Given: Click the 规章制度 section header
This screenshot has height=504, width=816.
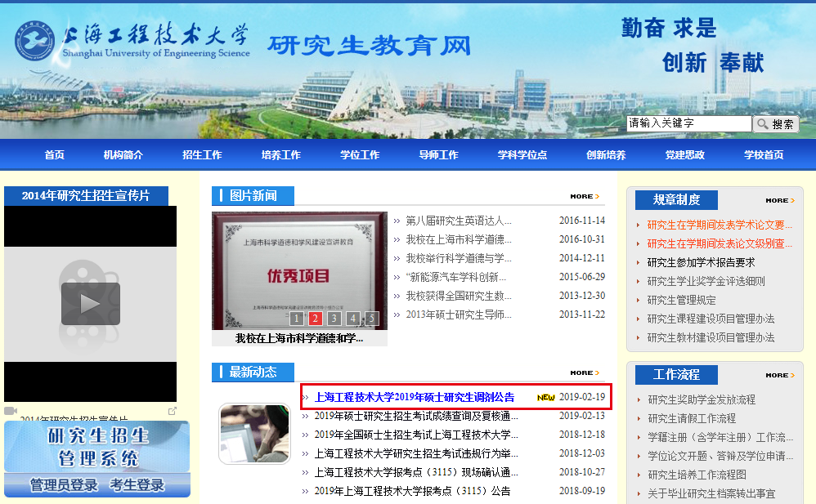Looking at the screenshot, I should click(676, 200).
